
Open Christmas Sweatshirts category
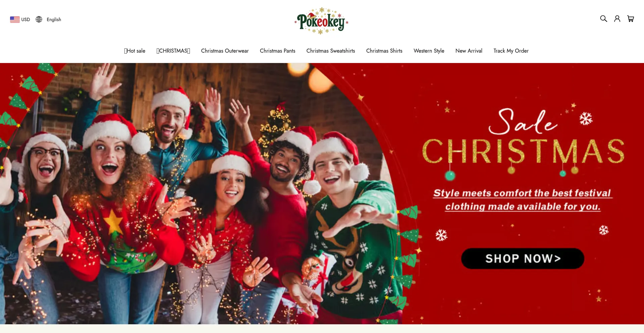pyautogui.click(x=331, y=51)
